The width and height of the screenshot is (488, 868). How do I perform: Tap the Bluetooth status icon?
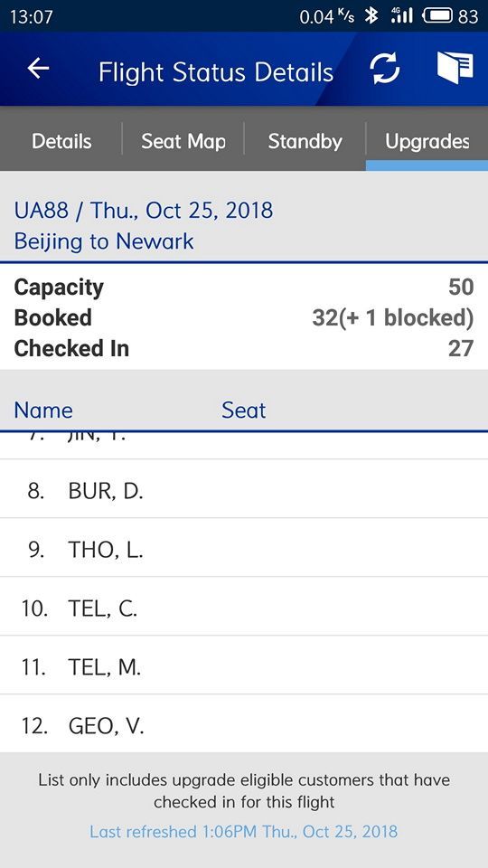click(371, 16)
